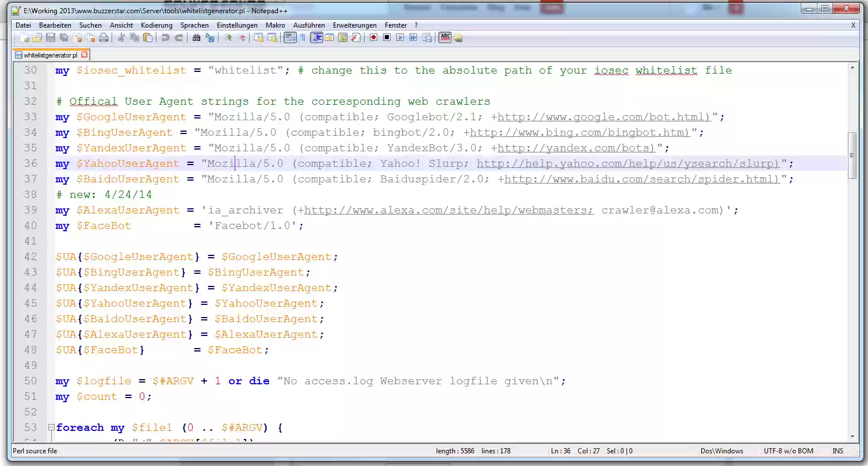Toggle indent guide toolbar button
This screenshot has width=868, height=466.
[x=317, y=38]
